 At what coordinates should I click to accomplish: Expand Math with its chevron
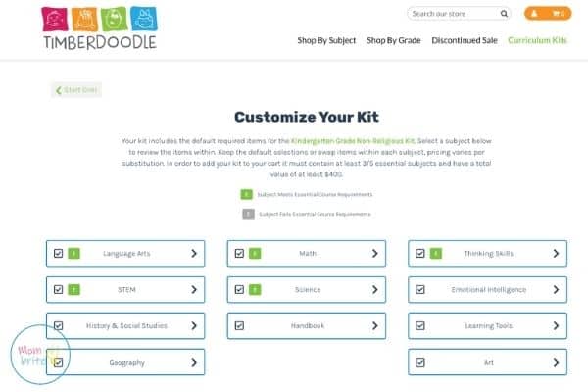tap(374, 254)
